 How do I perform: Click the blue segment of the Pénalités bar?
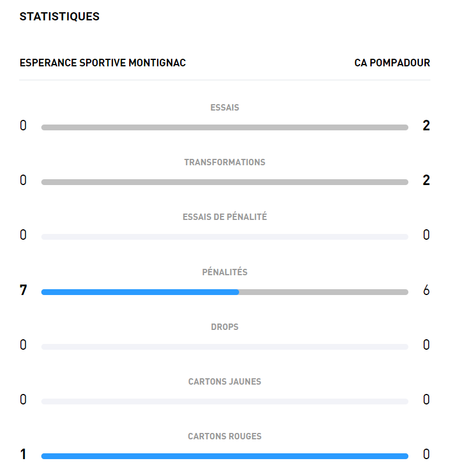[x=140, y=292]
